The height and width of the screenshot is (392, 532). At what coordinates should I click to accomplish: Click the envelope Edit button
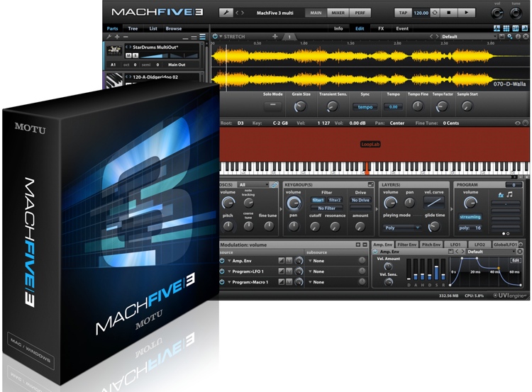point(516,260)
